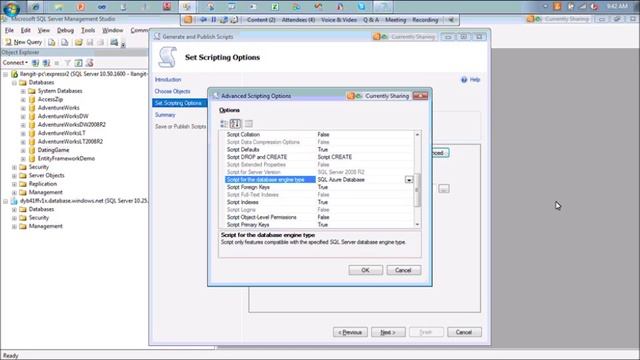Click OK in Advanced Scripting Options
The image size is (640, 360).
click(365, 270)
